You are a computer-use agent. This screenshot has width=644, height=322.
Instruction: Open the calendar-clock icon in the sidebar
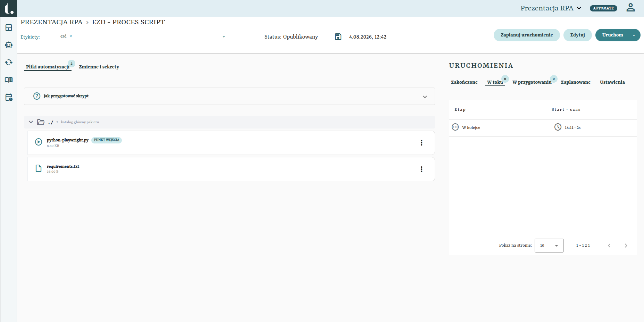[x=9, y=97]
